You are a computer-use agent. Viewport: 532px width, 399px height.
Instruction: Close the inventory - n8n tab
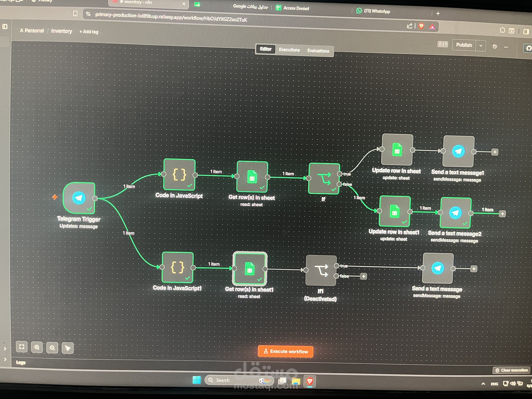[x=184, y=4]
